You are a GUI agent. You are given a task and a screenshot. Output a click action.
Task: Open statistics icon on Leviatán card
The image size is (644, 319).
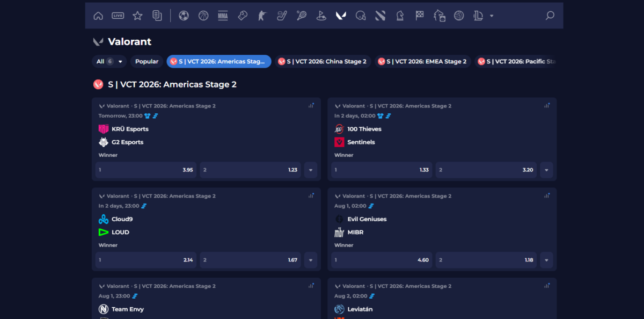[547, 286]
